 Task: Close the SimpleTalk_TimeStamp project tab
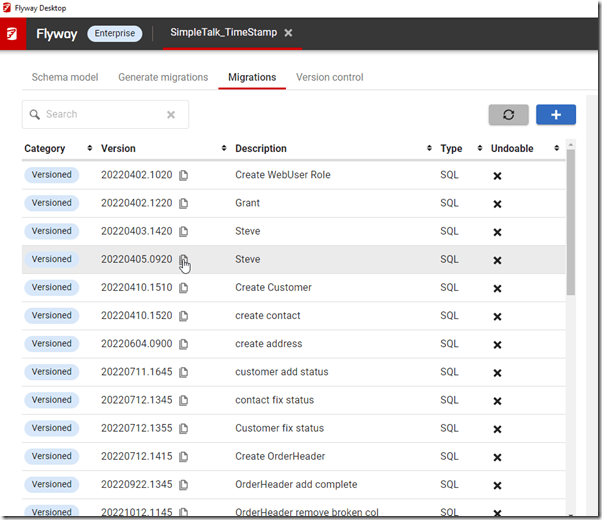288,33
